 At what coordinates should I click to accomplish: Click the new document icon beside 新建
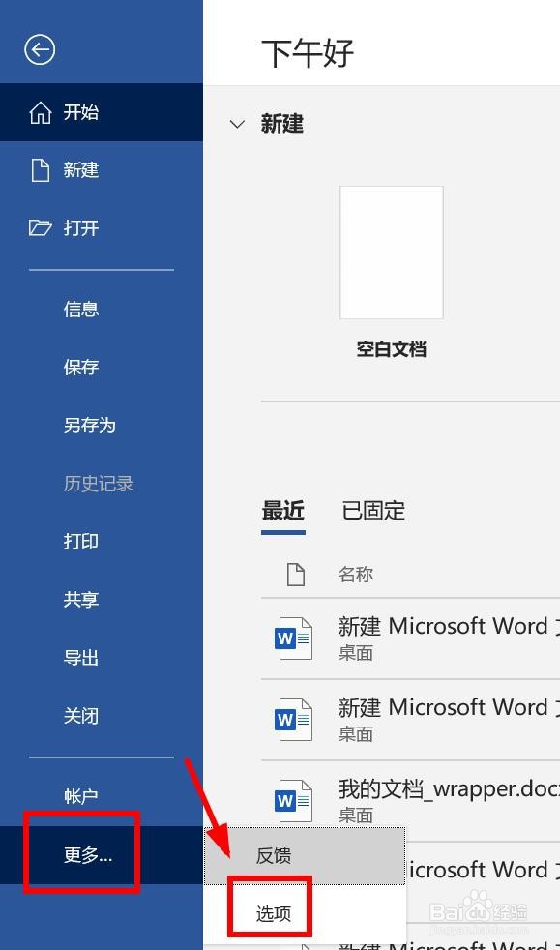coord(41,170)
